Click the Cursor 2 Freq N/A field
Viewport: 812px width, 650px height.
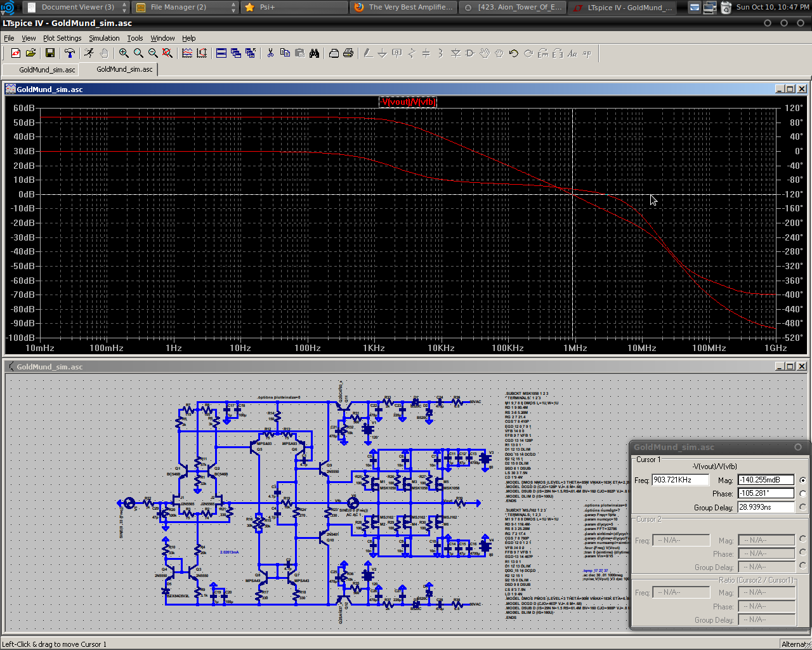tap(681, 540)
